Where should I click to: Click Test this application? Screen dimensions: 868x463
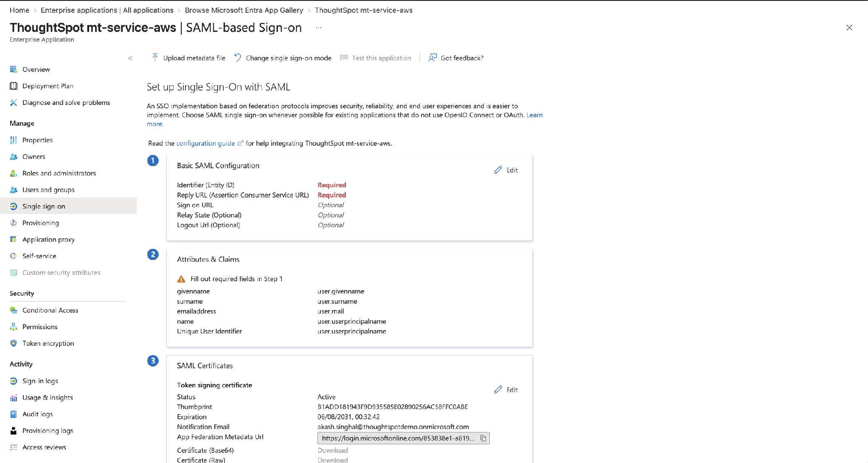[x=376, y=58]
